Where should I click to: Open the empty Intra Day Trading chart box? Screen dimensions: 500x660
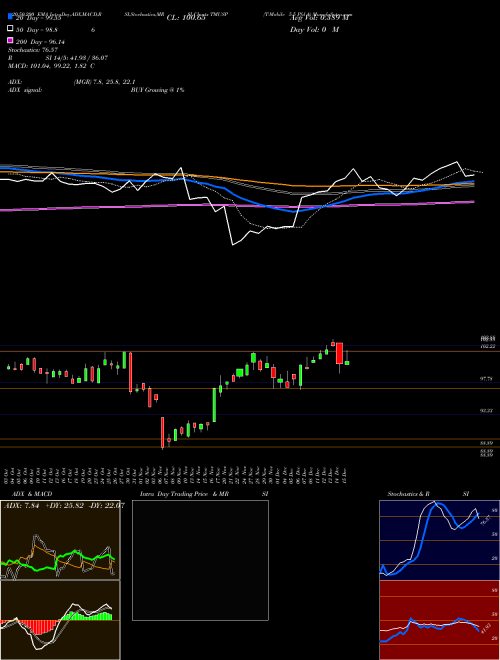[x=200, y=560]
